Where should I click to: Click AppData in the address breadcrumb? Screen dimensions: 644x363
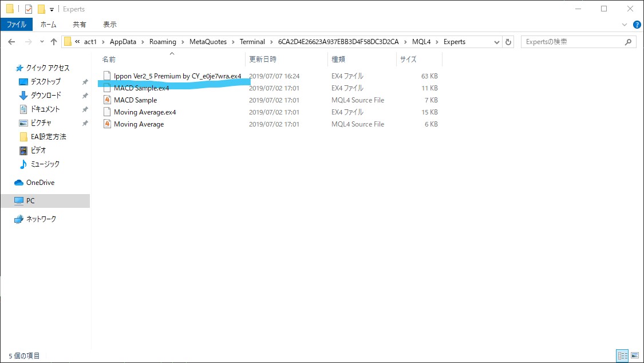click(123, 42)
